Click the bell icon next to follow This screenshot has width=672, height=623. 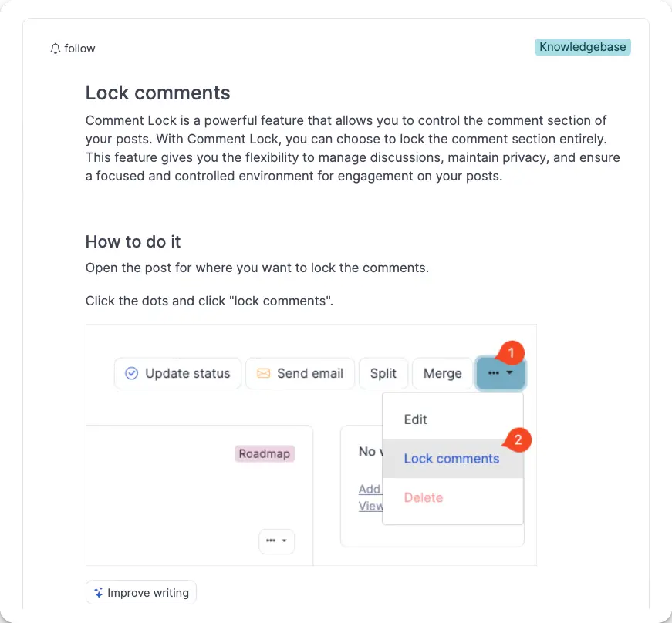point(54,48)
